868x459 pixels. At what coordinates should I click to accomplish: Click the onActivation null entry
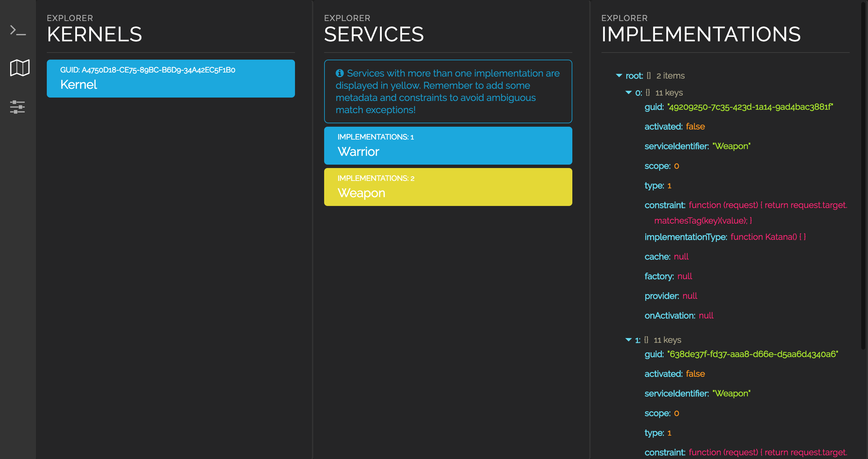706,316
